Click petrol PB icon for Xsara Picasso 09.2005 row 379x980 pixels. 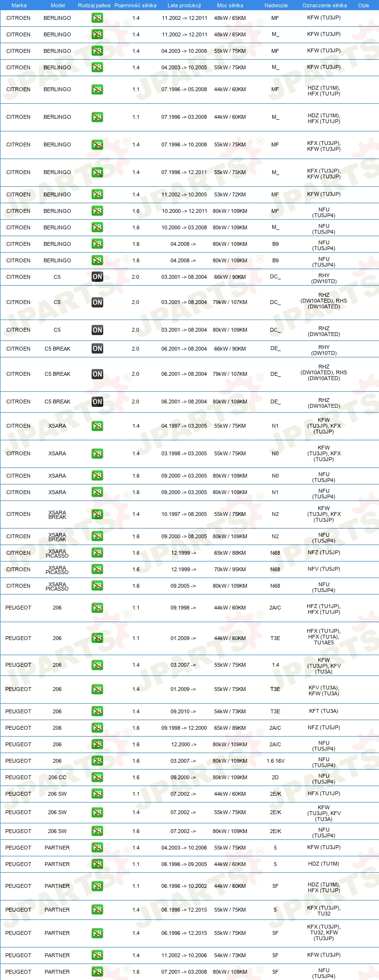(97, 586)
